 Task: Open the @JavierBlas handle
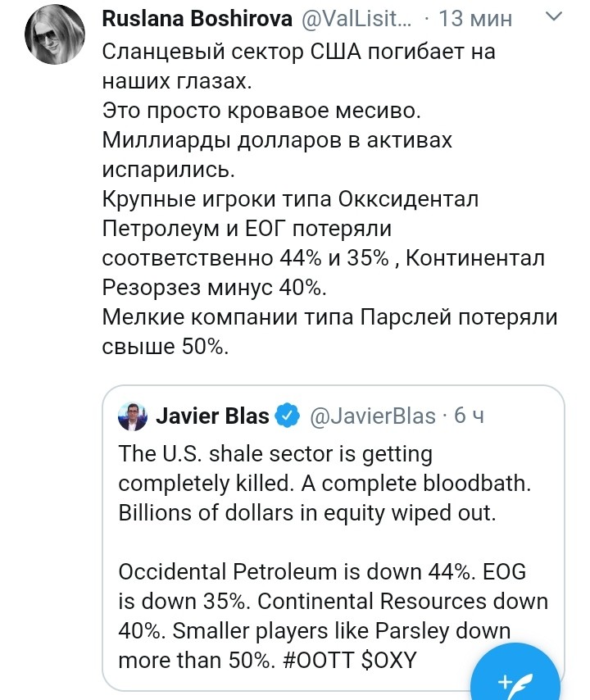tap(372, 416)
